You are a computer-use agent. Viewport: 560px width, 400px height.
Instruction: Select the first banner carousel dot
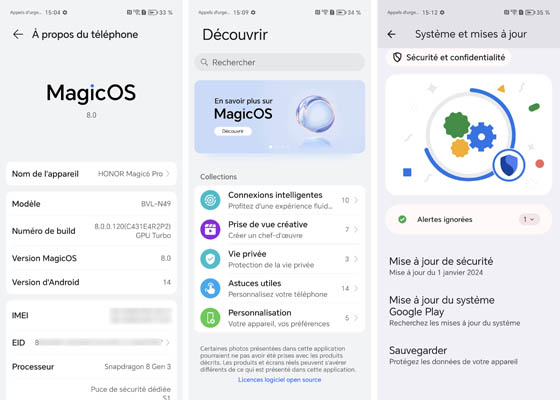coord(270,146)
